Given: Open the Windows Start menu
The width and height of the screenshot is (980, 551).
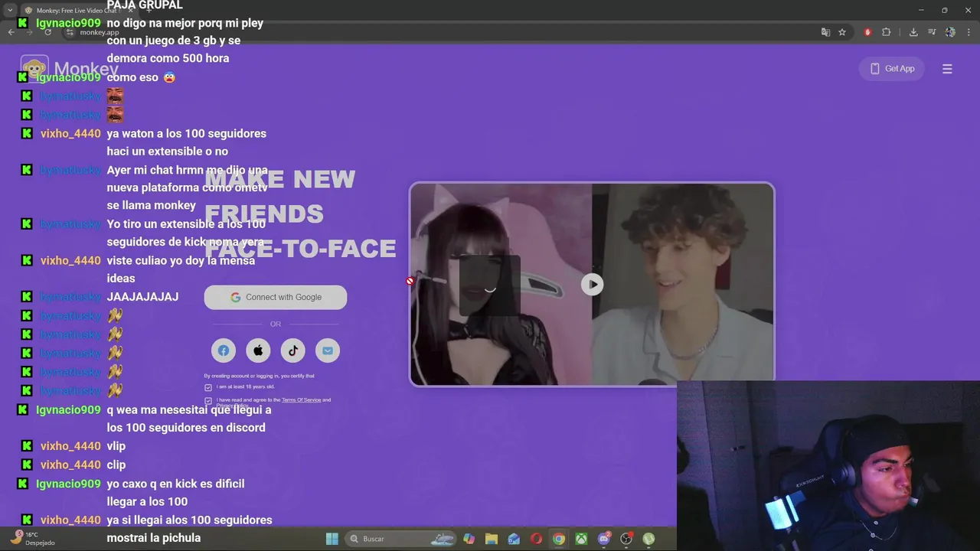Looking at the screenshot, I should (332, 539).
